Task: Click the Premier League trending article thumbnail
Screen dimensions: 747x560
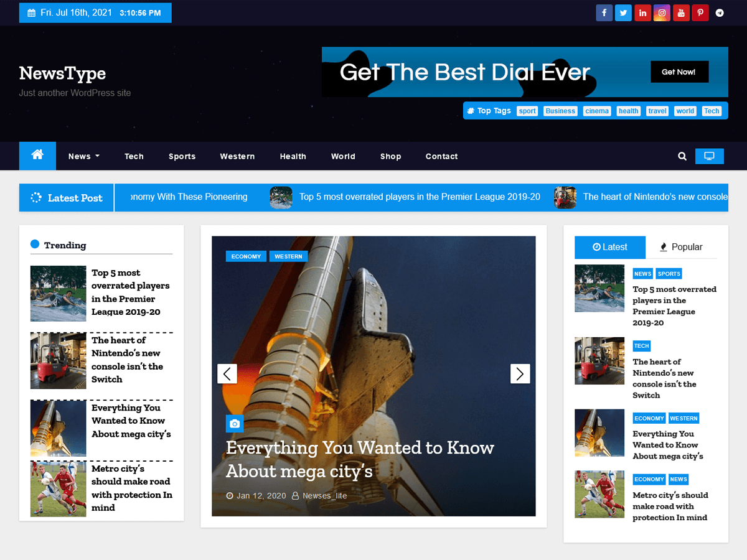Action: [58, 294]
